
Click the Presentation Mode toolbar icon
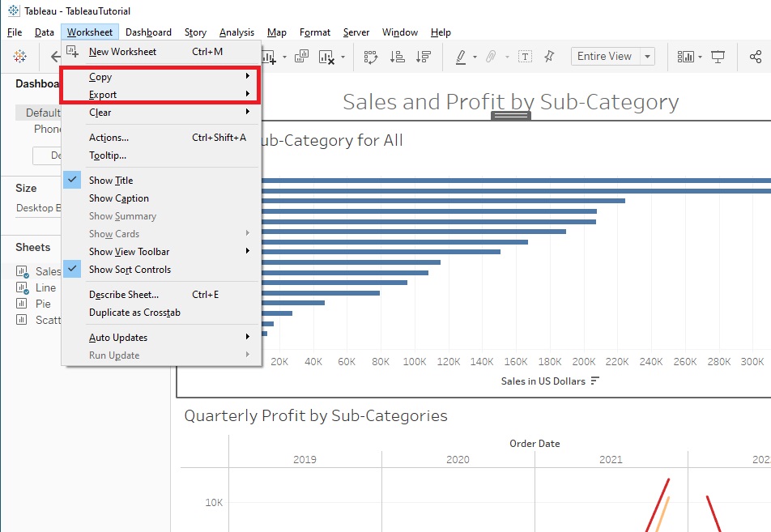(718, 57)
